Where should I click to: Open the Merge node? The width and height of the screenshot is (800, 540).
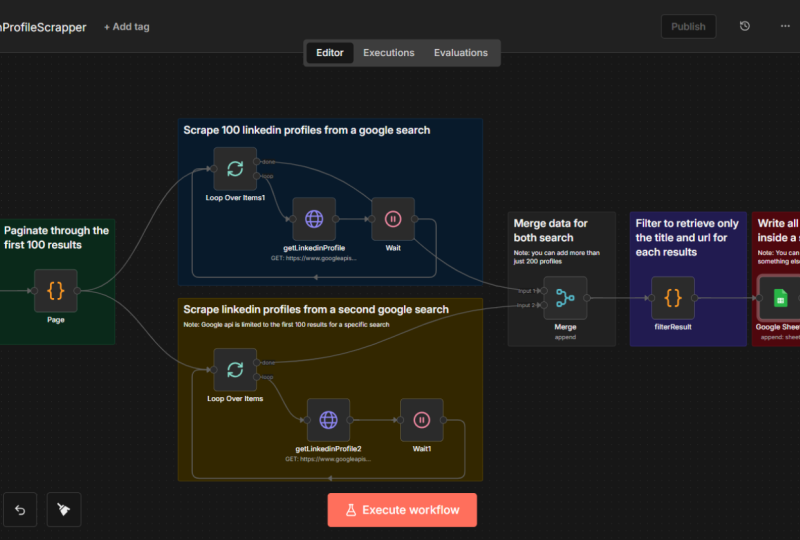click(x=565, y=298)
